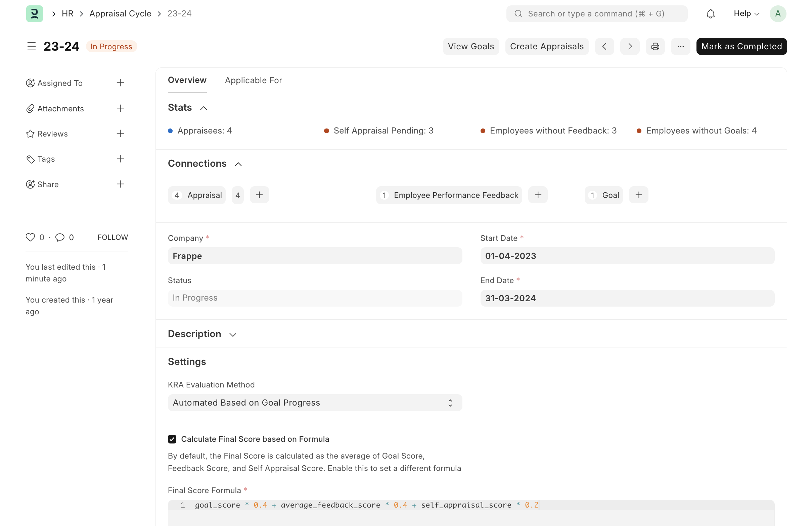This screenshot has height=526, width=812.
Task: Go to previous document arrow
Action: coord(604,46)
